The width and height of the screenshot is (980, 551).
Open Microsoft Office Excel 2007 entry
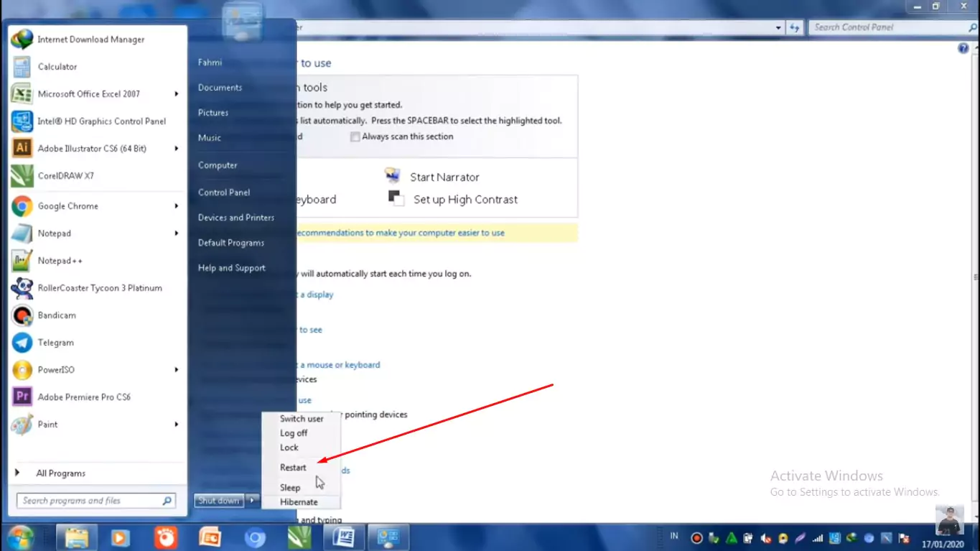[x=97, y=94]
